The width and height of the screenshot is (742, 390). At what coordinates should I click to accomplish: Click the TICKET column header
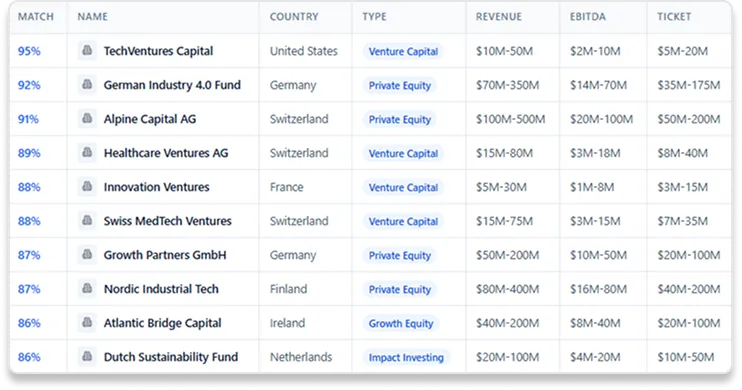(x=674, y=17)
